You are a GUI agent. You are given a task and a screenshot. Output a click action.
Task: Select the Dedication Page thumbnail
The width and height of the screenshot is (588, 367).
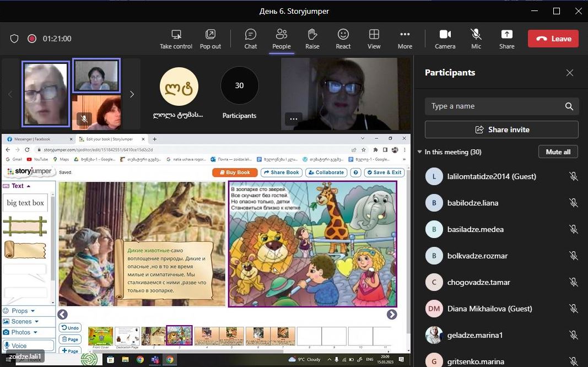tap(127, 336)
